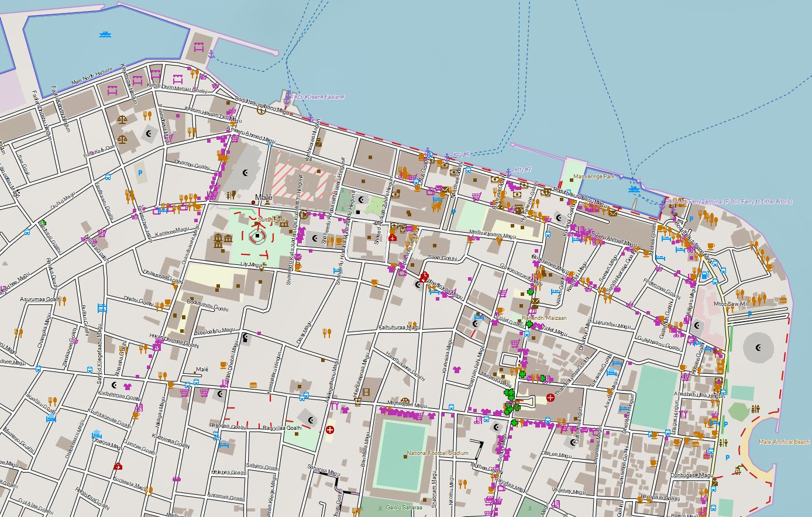812x517 pixels.
Task: Click the fuel station icon near Mtco Saw Mill
Action: 706,275
